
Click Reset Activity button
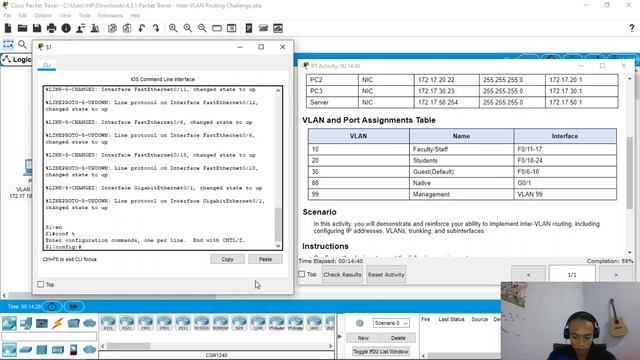point(386,275)
